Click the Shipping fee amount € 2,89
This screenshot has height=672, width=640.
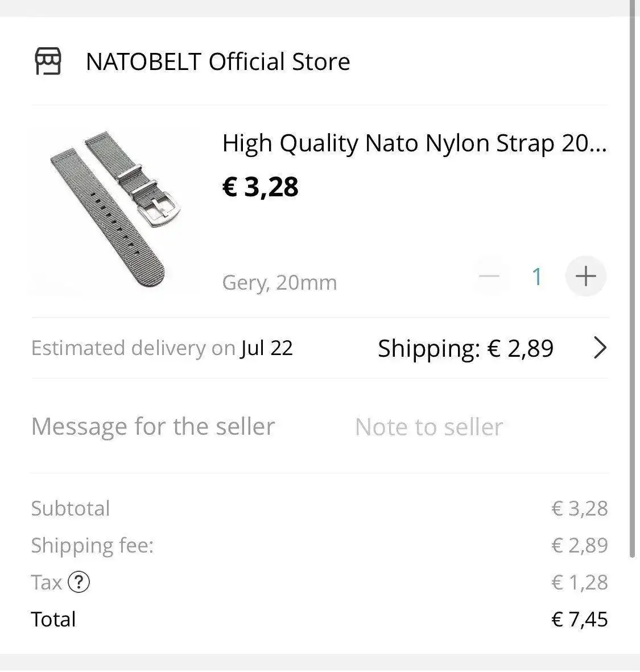579,545
